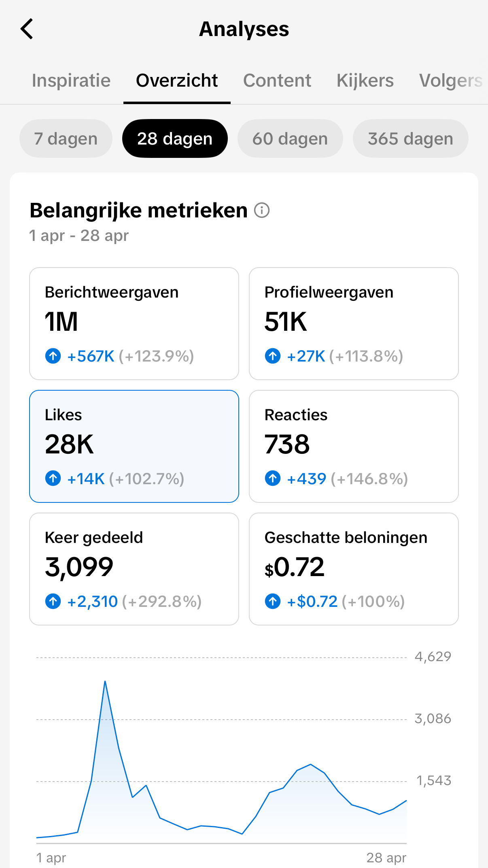Image resolution: width=488 pixels, height=868 pixels.
Task: Select the 365 dagen period filter
Action: 410,138
